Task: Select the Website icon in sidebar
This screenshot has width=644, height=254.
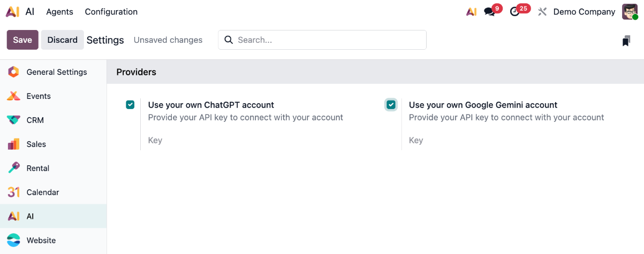Action: tap(13, 241)
